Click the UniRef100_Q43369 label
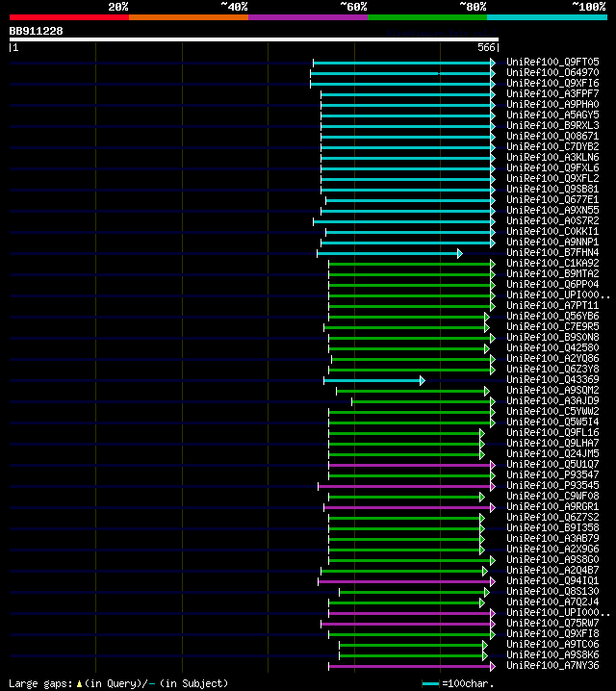 (x=552, y=379)
